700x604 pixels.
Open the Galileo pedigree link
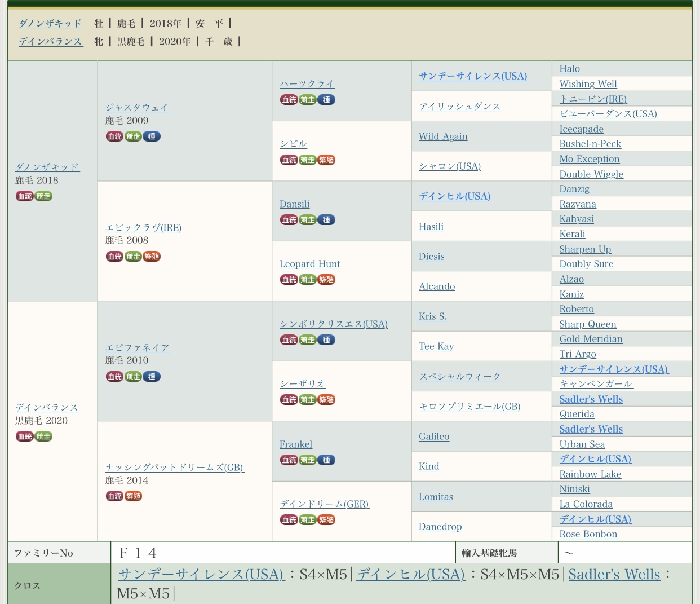click(434, 437)
